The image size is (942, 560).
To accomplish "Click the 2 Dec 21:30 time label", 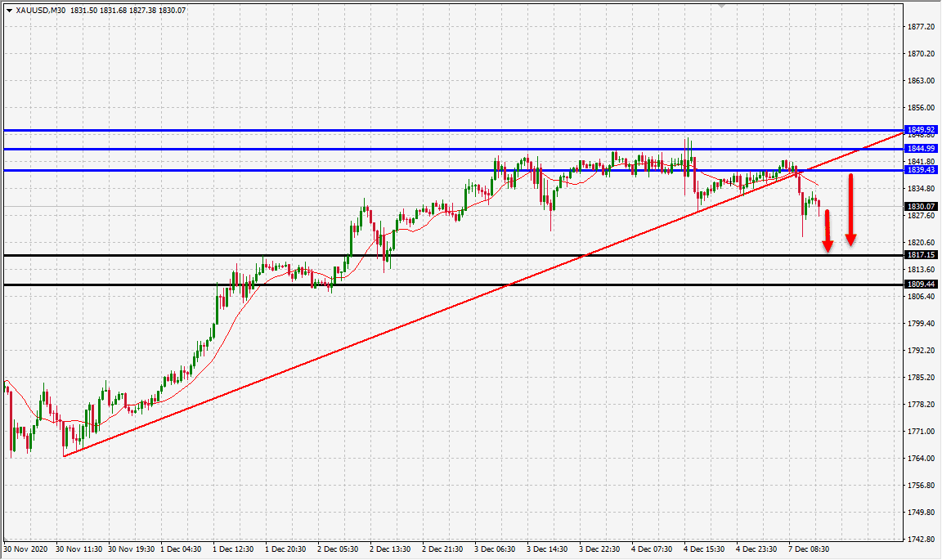I will pos(442,549).
